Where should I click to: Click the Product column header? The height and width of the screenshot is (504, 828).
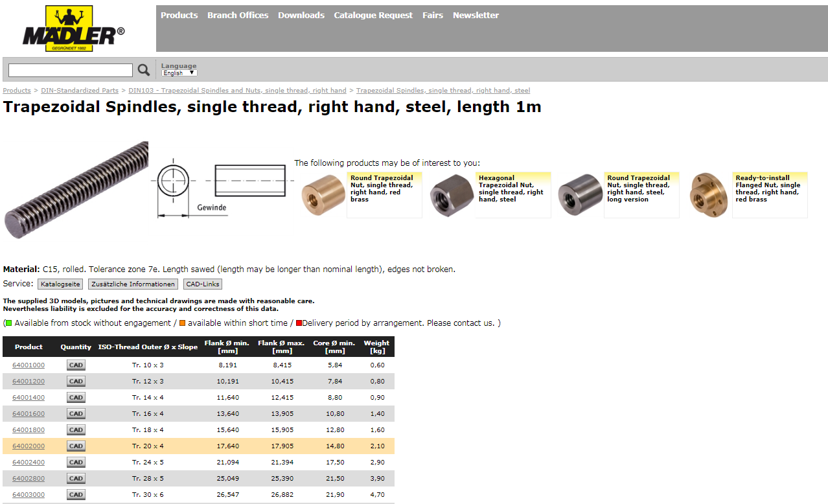click(29, 347)
